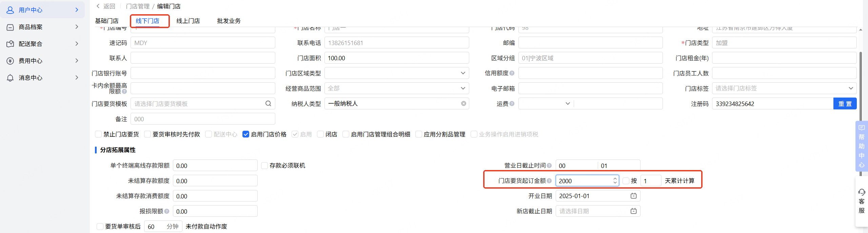The height and width of the screenshot is (233, 868).
Task: Check 要货单审核后 auto-void checkbox
Action: [x=100, y=227]
